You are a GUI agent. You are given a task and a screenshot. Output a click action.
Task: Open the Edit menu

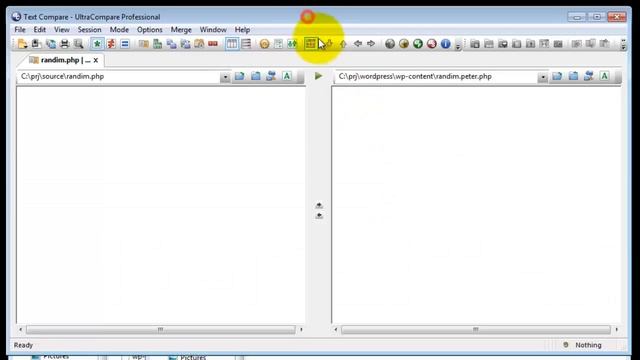click(40, 30)
